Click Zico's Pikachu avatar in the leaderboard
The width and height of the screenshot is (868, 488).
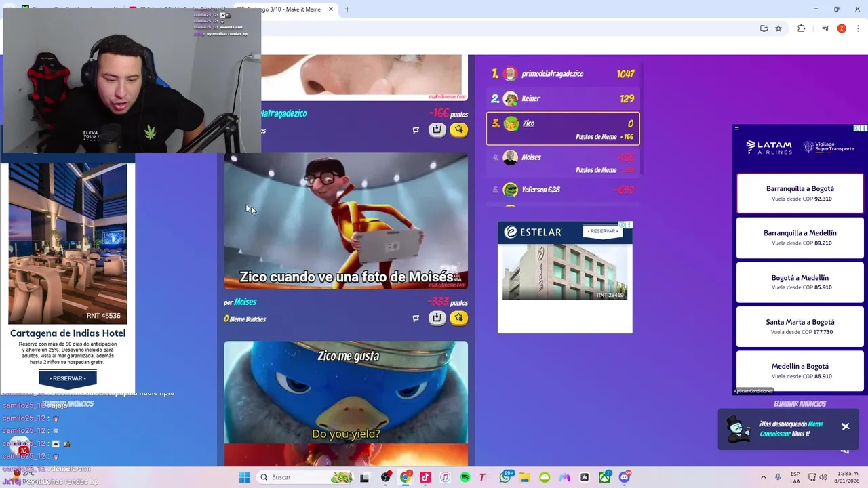pos(511,123)
